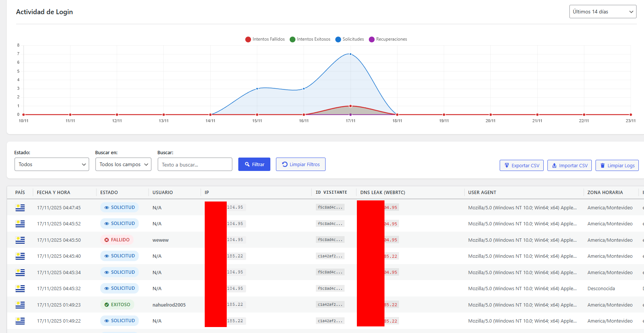Toggle Intentos Exitosos series in chart legend
Viewport: 644px width, 333px height.
click(x=310, y=39)
